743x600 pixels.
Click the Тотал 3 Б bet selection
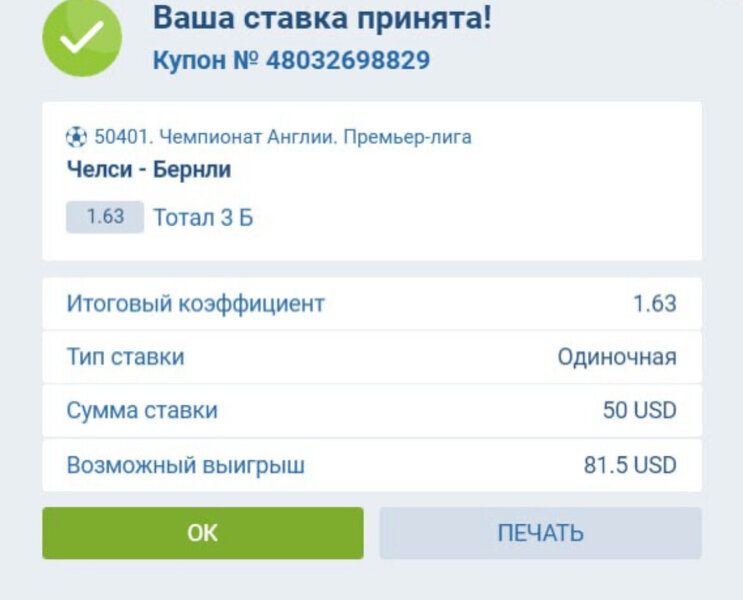(203, 217)
